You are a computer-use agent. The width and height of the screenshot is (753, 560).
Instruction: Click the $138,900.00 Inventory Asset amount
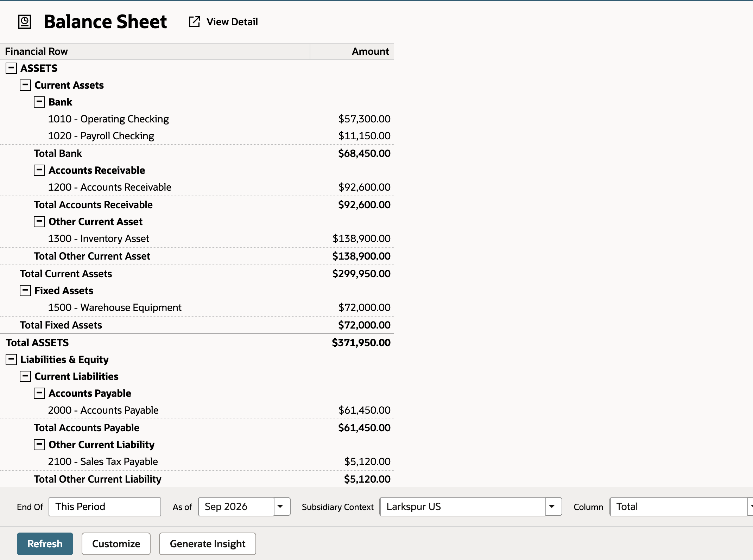click(x=362, y=238)
